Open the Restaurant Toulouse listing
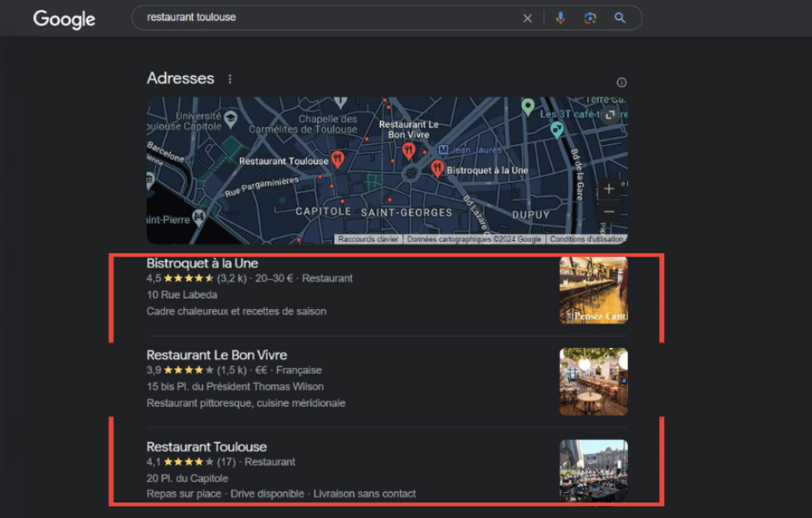The height and width of the screenshot is (518, 812). pyautogui.click(x=206, y=446)
